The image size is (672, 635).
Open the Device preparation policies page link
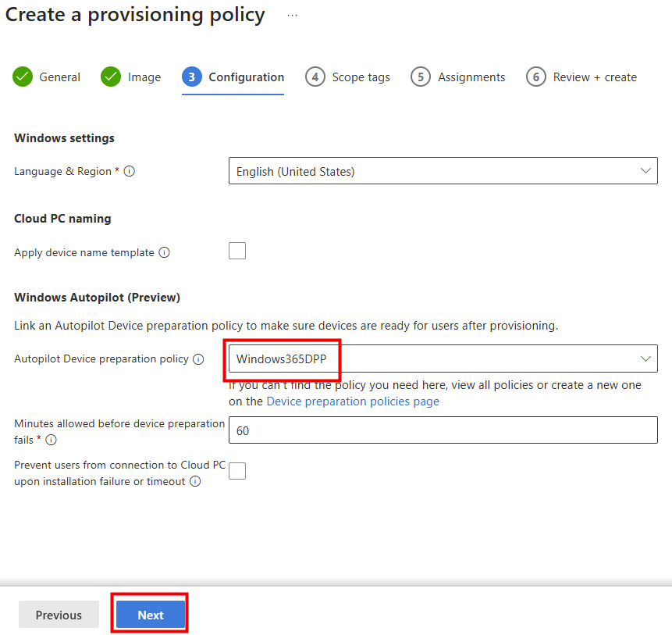tap(353, 401)
